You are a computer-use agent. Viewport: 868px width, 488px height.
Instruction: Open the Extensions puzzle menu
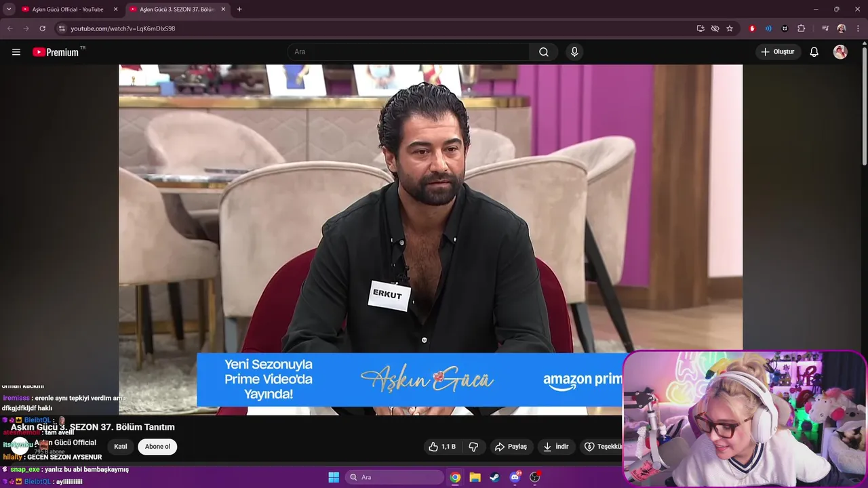point(801,28)
